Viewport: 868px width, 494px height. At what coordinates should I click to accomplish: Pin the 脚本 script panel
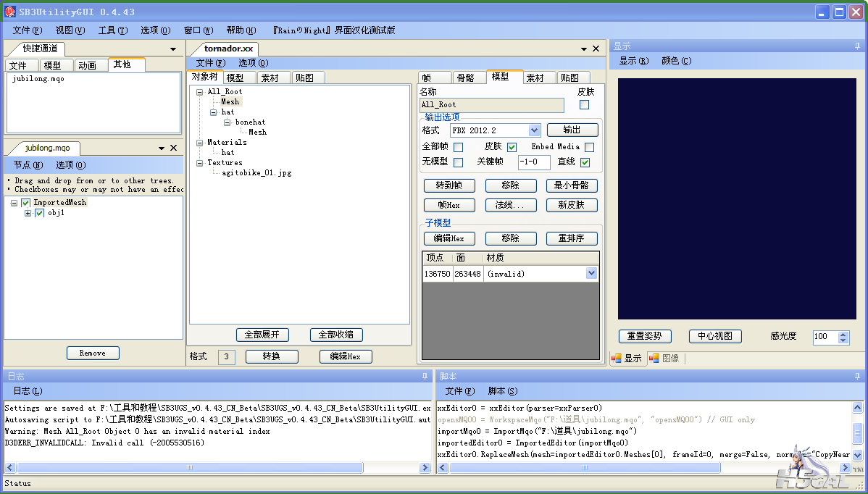pos(857,376)
